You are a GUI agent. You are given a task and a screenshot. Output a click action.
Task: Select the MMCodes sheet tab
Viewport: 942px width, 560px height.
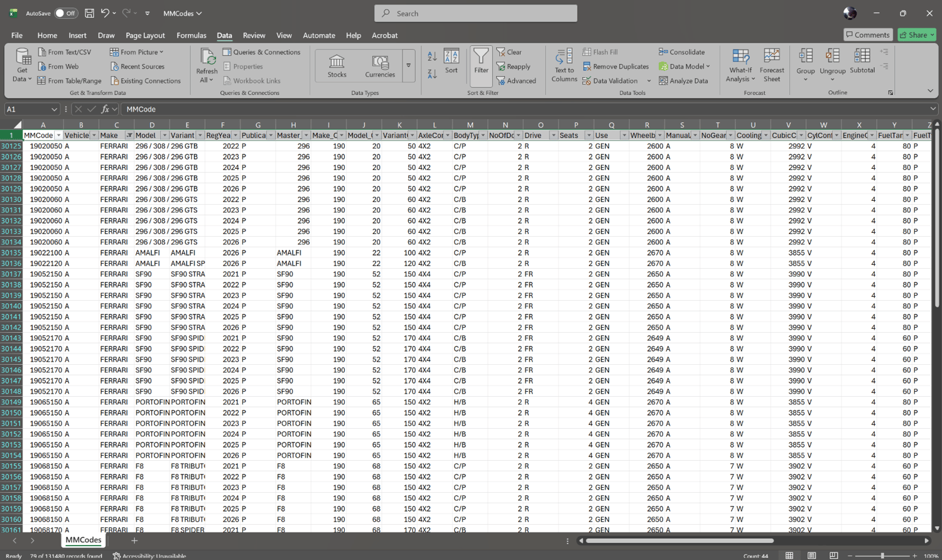point(84,540)
